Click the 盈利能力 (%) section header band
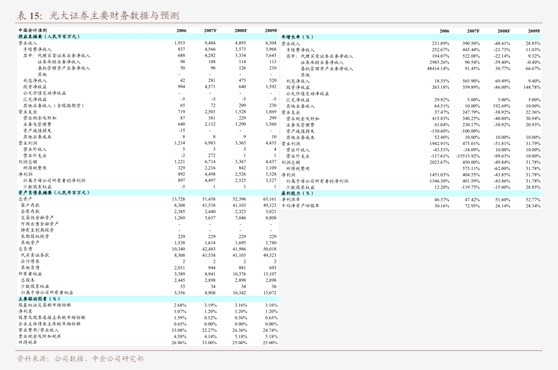Image resolution: width=558 pixels, height=370 pixels. [x=411, y=193]
